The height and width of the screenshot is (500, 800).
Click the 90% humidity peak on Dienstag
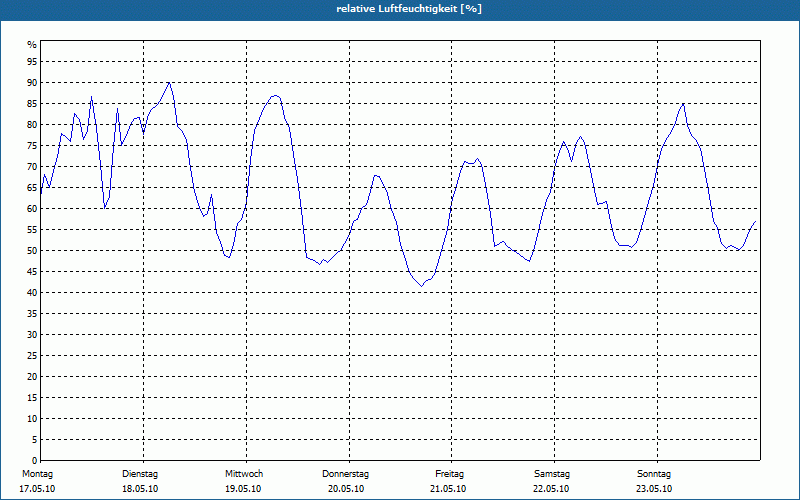169,83
